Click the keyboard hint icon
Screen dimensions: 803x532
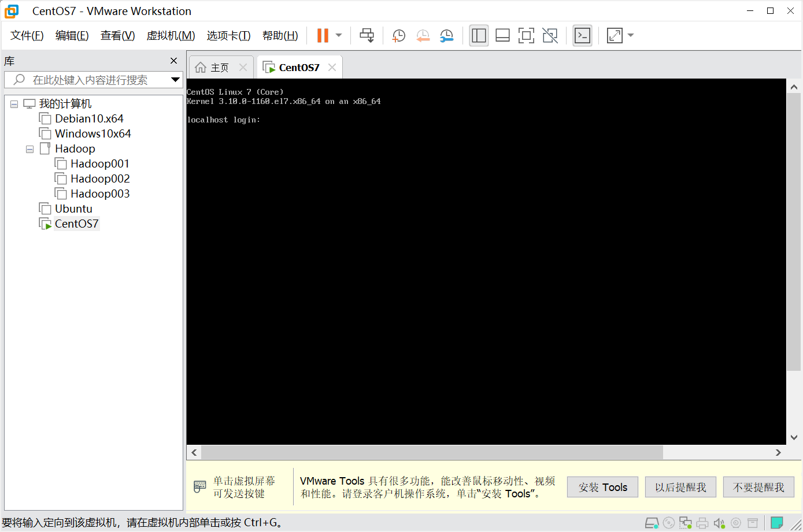[199, 487]
